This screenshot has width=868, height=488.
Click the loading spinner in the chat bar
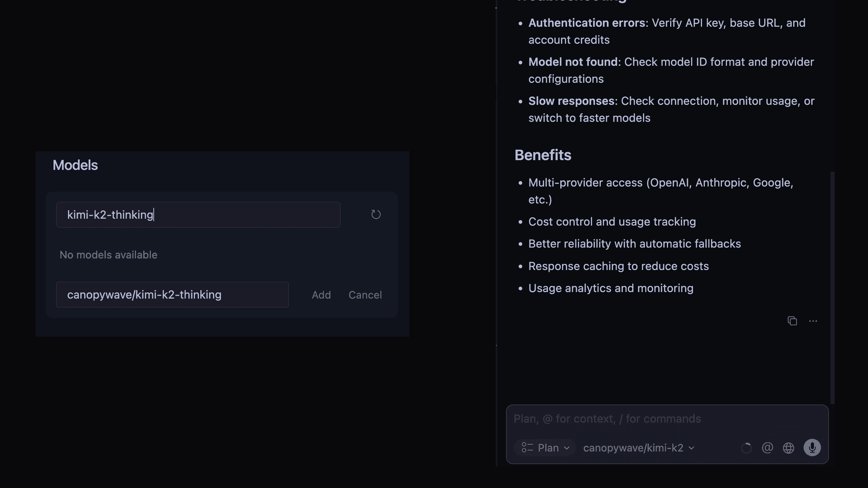tap(746, 448)
